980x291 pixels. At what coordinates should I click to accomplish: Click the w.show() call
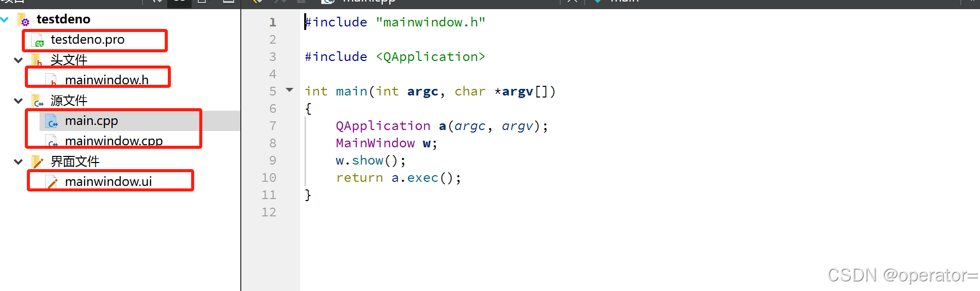click(371, 160)
